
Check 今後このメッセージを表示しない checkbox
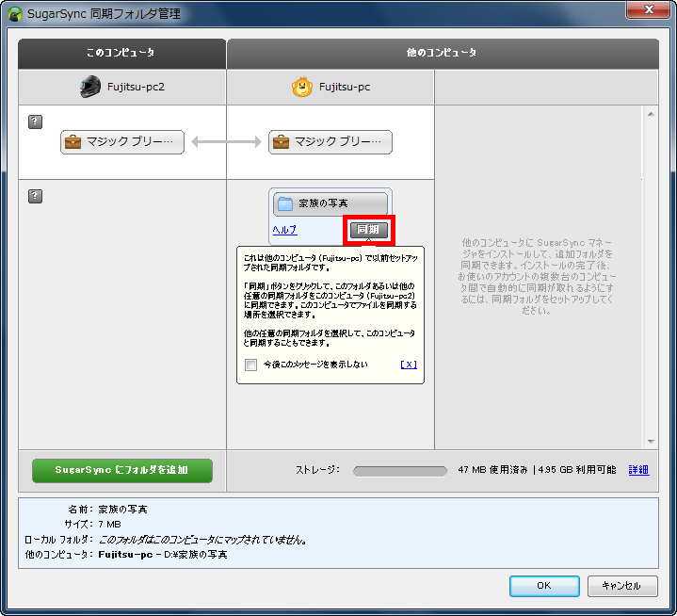tap(250, 365)
